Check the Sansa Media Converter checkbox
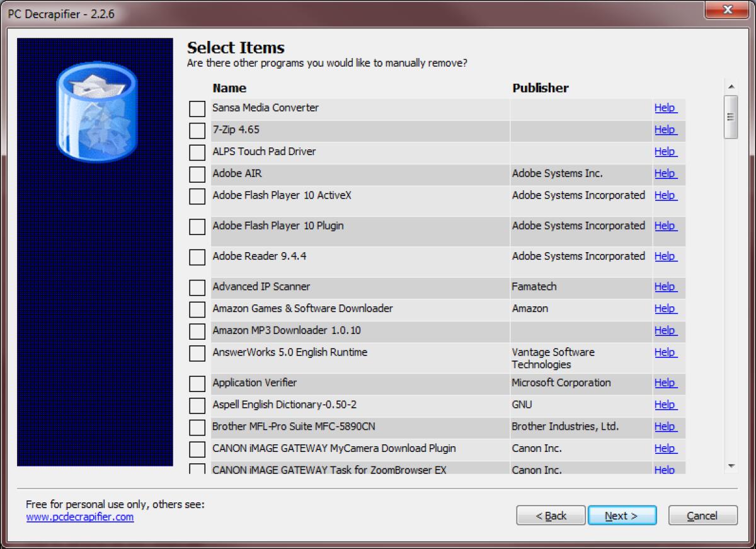The width and height of the screenshot is (756, 549). (x=196, y=108)
